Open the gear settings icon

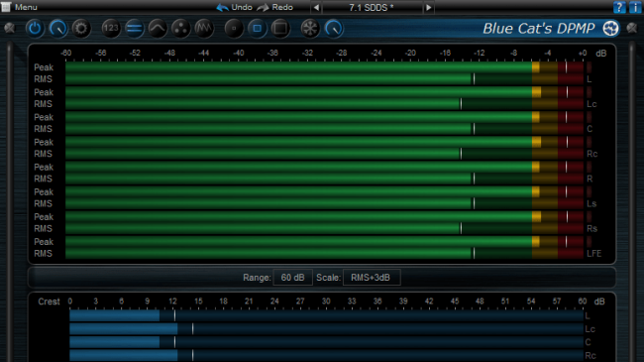81,29
